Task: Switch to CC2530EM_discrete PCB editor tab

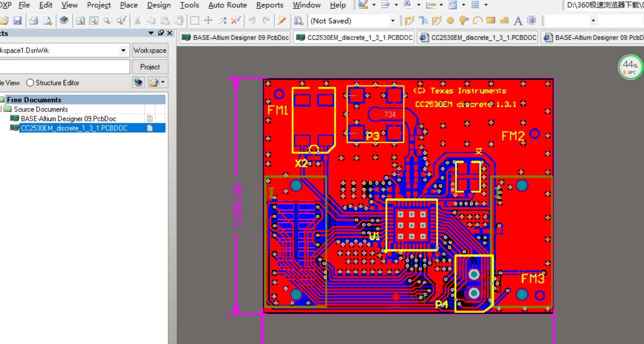Action: (354, 37)
